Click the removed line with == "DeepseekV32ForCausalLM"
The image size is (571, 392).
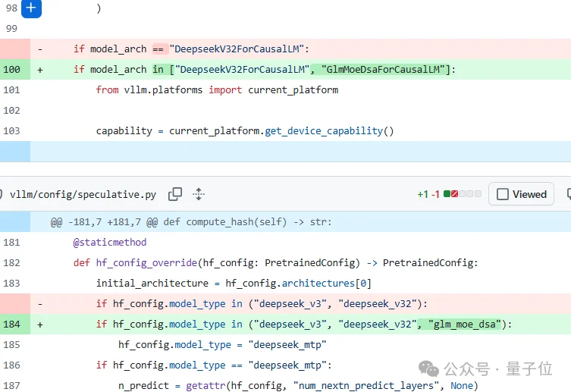190,49
